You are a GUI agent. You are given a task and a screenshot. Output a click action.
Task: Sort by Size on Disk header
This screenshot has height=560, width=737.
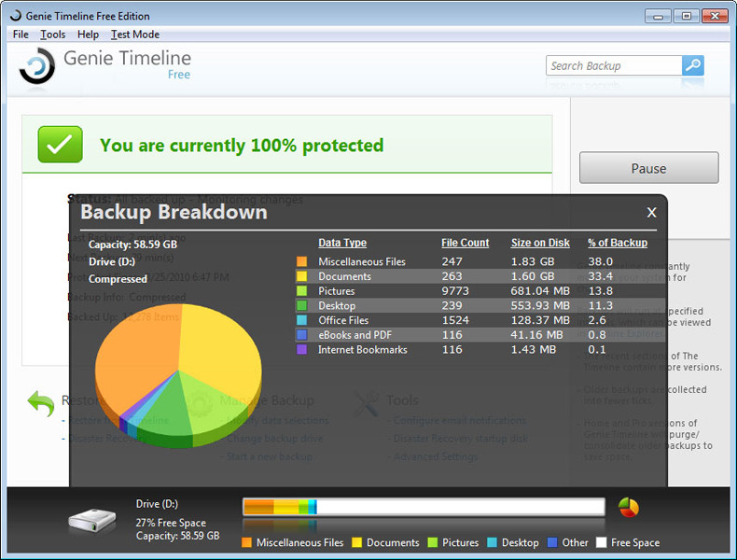540,243
